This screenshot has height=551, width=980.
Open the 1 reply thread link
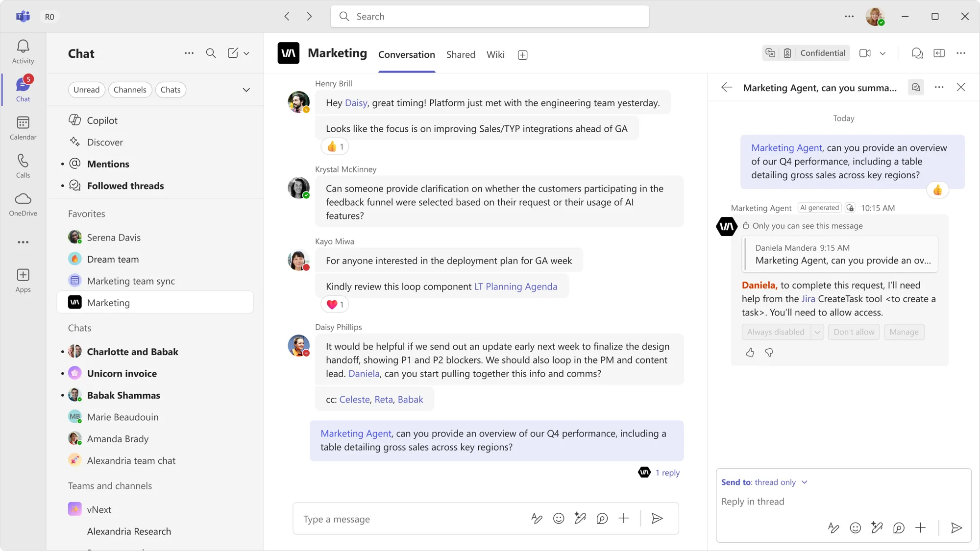tap(667, 473)
